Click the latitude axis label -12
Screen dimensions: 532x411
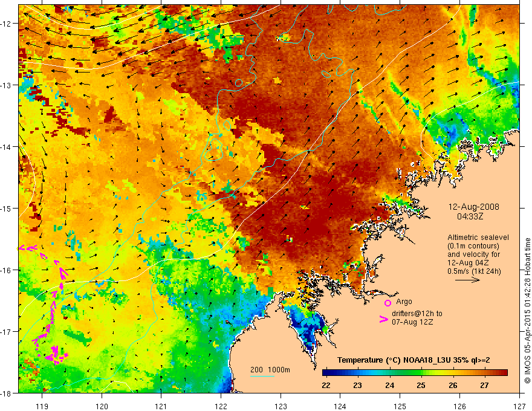6,24
